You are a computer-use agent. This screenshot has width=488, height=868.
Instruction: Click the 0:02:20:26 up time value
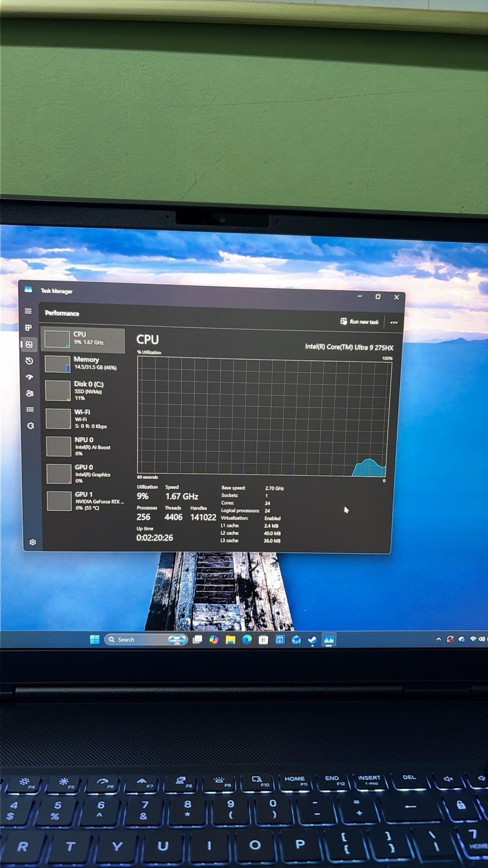coord(155,538)
